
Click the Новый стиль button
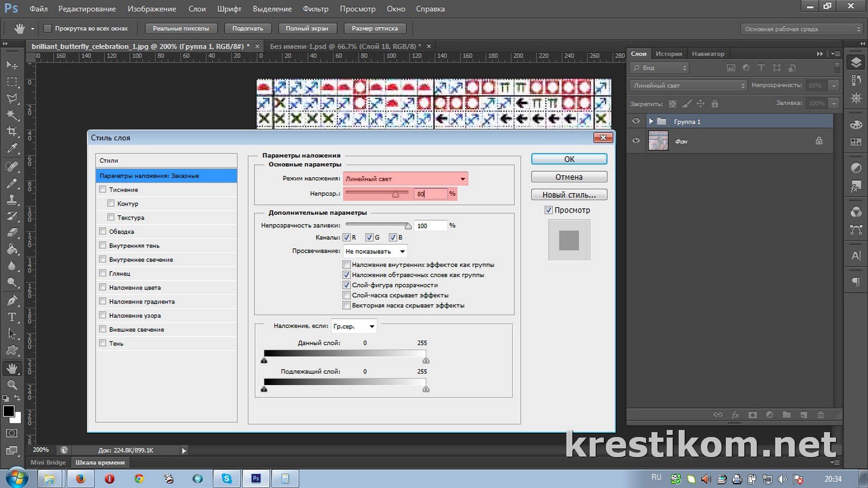[x=569, y=195]
